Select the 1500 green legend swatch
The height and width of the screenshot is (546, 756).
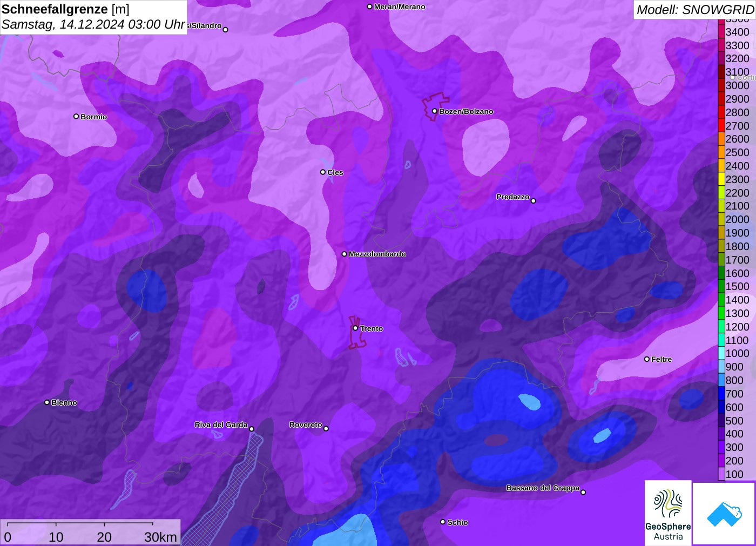(721, 286)
